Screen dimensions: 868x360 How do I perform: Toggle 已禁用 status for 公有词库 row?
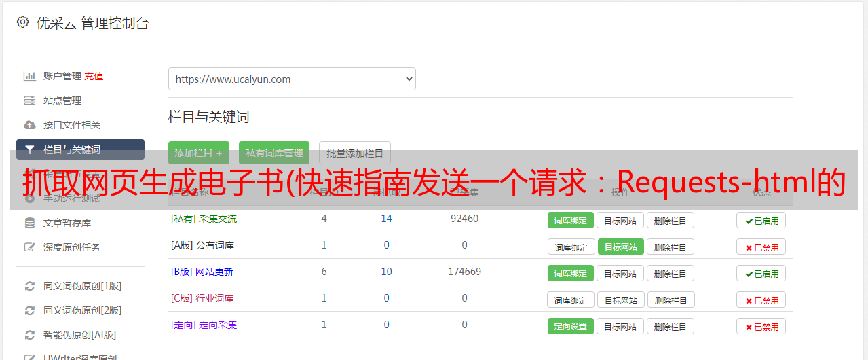pyautogui.click(x=761, y=247)
